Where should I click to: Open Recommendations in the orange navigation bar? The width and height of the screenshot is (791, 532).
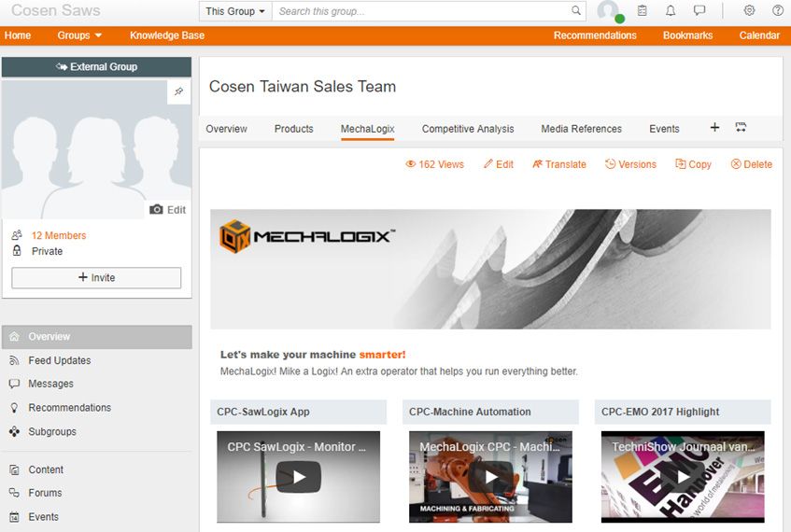tap(595, 35)
